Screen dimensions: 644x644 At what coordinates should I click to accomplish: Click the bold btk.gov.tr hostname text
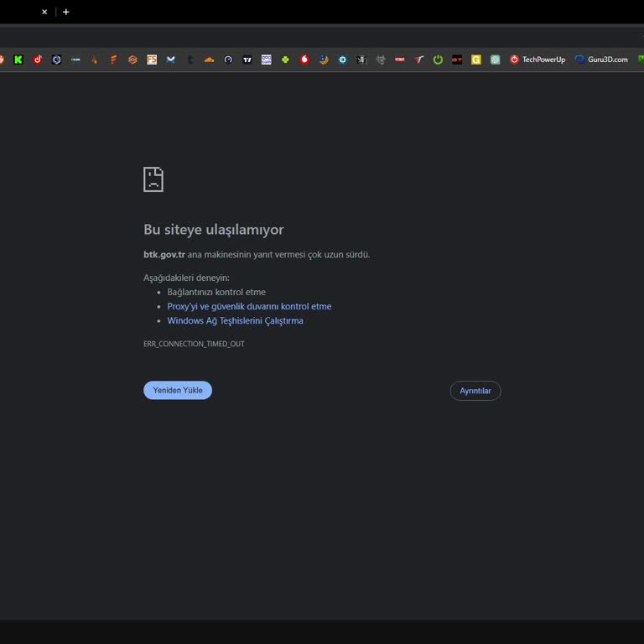(x=164, y=255)
